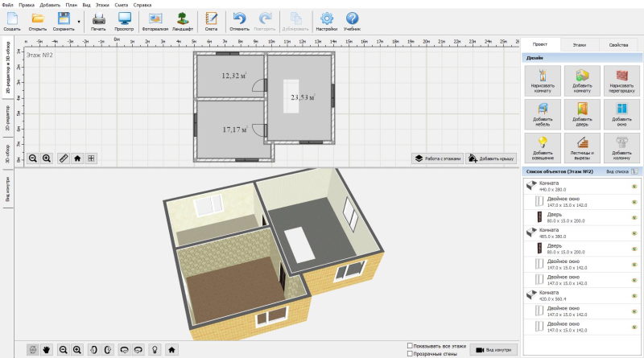Select the hand pan tool in 3D view
Image resolution: width=644 pixels, height=358 pixels.
pyautogui.click(x=47, y=350)
